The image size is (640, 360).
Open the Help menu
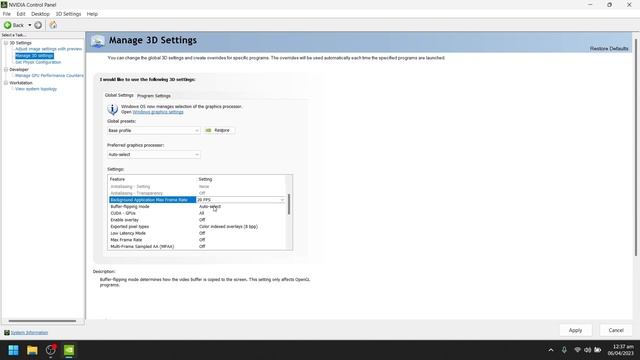click(x=92, y=14)
